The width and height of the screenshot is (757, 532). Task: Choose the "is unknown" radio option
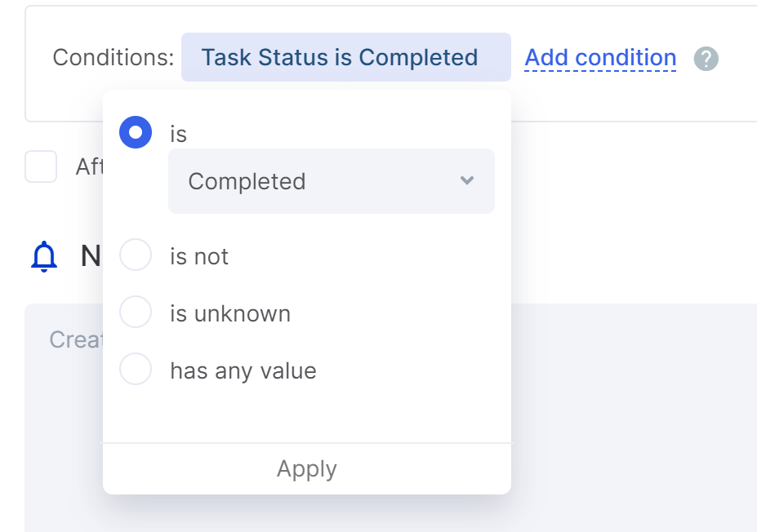[136, 312]
